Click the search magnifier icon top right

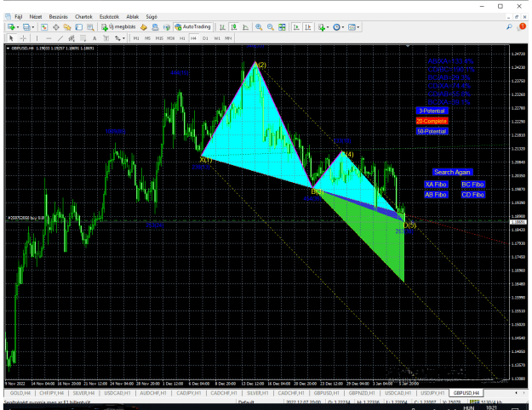pyautogui.click(x=509, y=27)
